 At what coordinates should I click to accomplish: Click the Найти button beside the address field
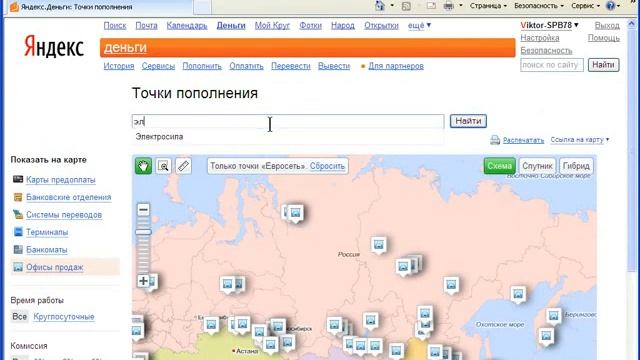[468, 121]
